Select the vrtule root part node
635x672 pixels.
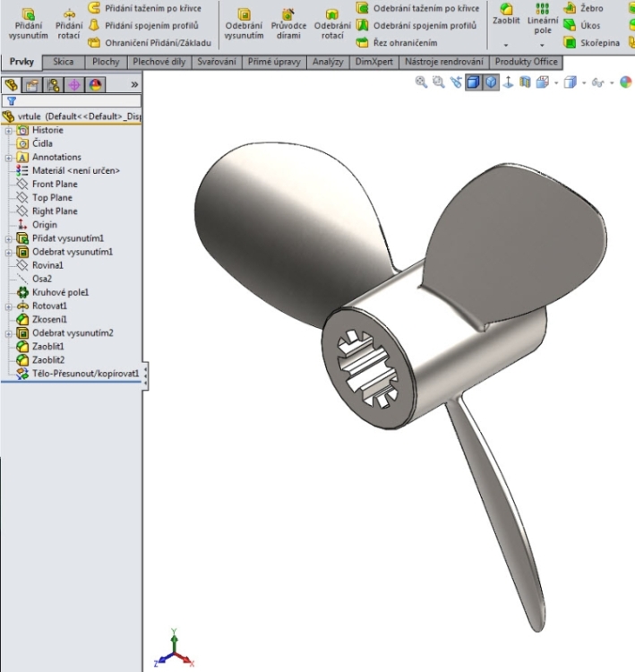pos(71,116)
